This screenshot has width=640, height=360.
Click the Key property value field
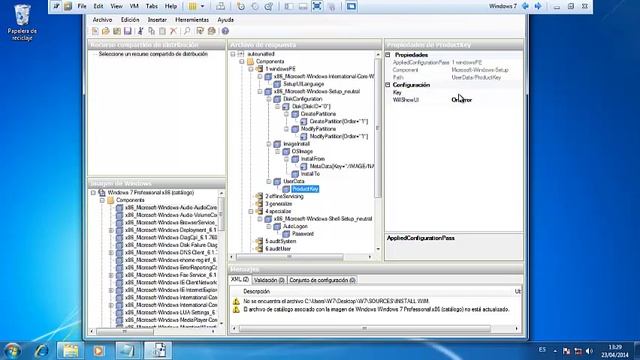[x=486, y=93]
